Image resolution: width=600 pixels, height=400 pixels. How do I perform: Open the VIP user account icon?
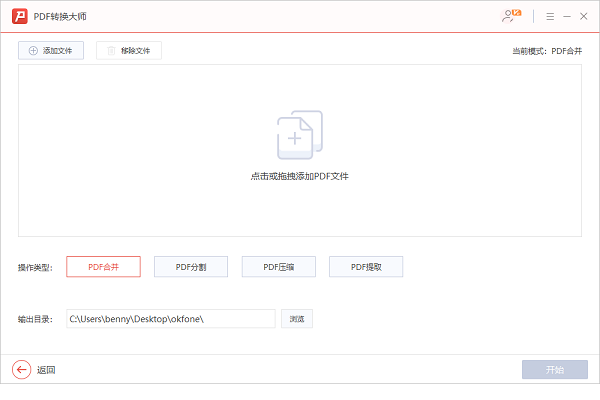[511, 17]
